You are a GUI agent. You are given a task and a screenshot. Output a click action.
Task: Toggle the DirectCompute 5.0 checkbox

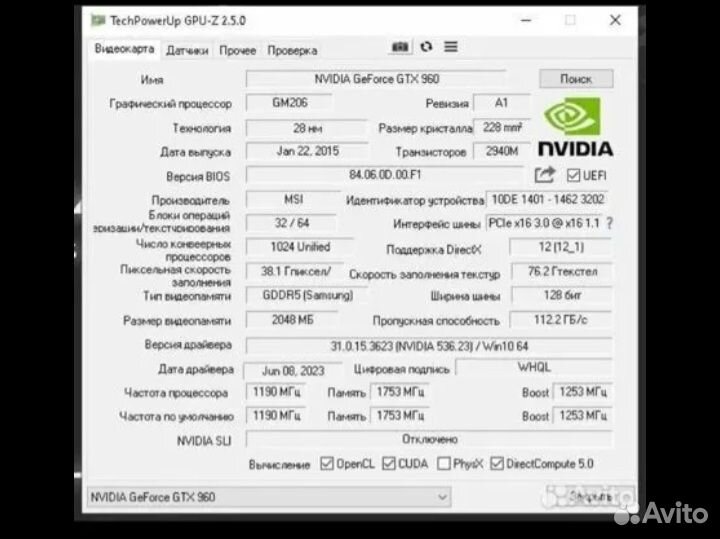click(x=496, y=464)
